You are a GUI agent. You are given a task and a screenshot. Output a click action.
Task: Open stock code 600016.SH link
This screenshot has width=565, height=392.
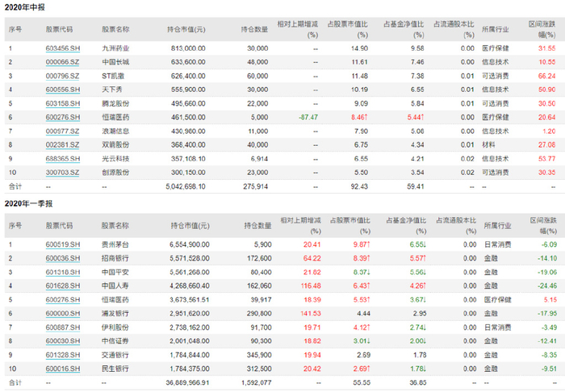(x=63, y=369)
